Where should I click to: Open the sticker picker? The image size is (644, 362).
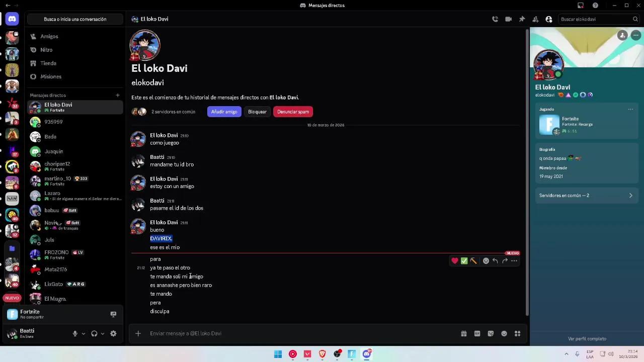pos(491,333)
